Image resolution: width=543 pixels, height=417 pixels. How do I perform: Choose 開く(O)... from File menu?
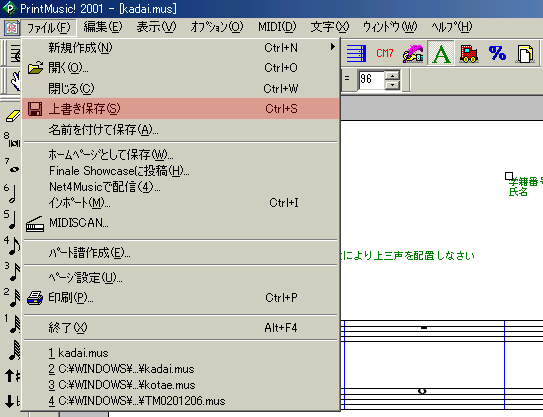point(180,68)
